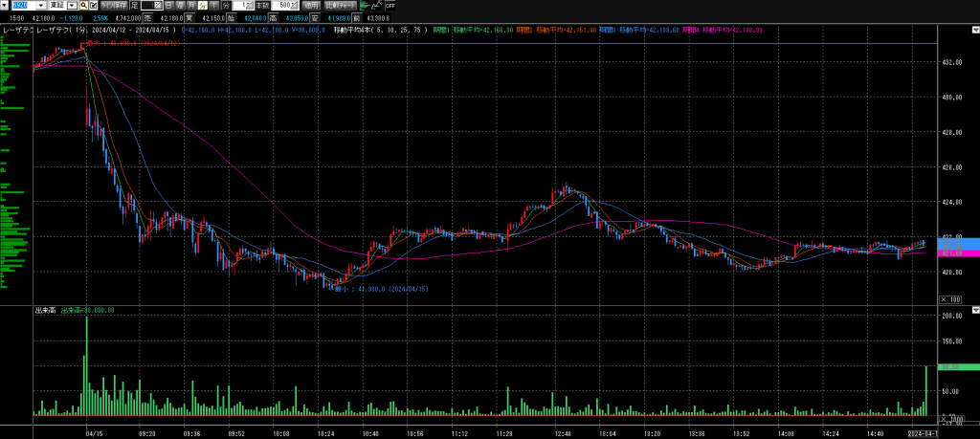Click the magnifier stock search icon
The height and width of the screenshot is (439, 980).
pos(83,6)
